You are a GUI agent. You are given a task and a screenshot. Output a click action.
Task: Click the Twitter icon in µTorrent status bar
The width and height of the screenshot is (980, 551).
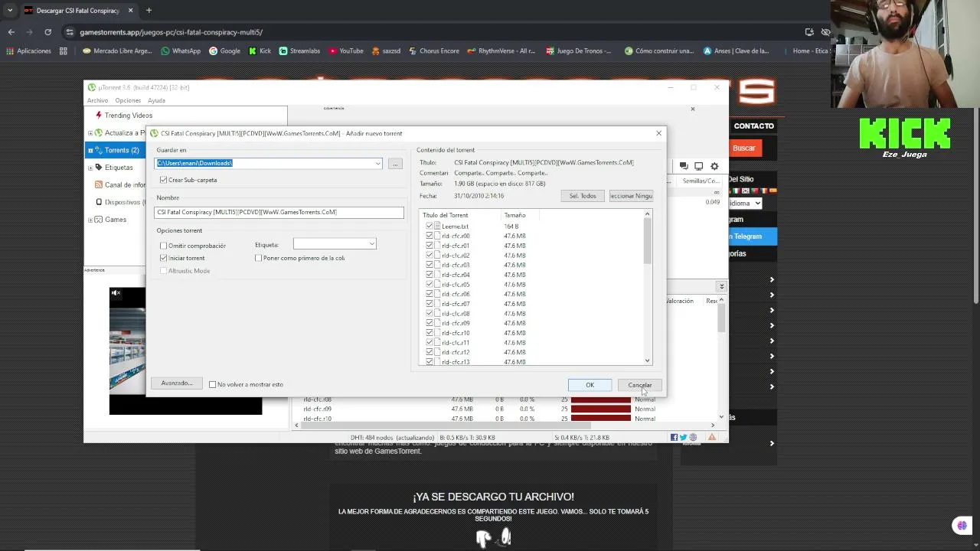coord(683,438)
